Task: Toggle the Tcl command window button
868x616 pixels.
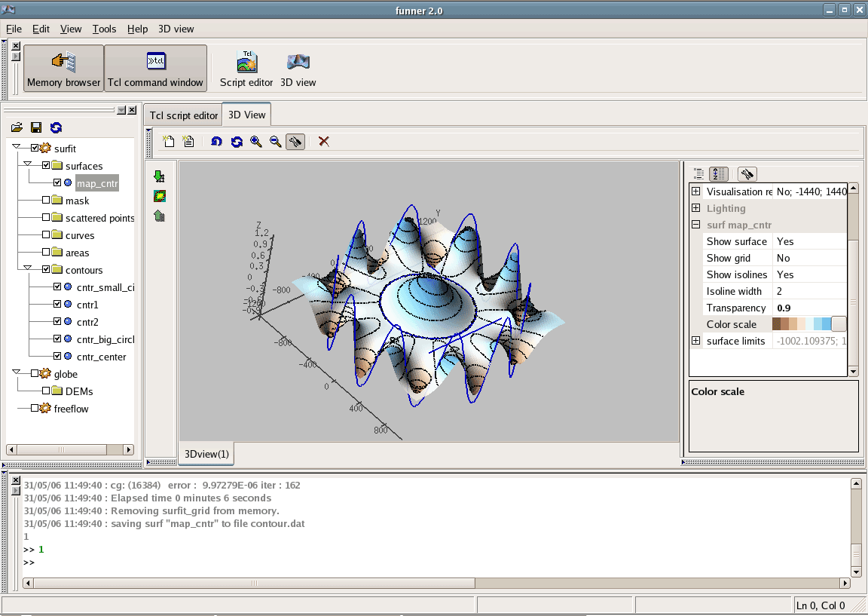Action: (x=155, y=69)
